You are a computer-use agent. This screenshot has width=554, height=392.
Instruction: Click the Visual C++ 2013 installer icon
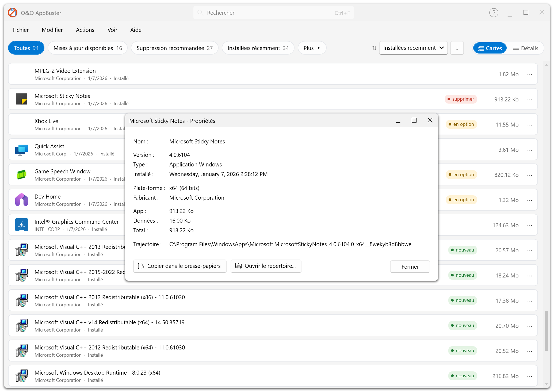point(22,250)
